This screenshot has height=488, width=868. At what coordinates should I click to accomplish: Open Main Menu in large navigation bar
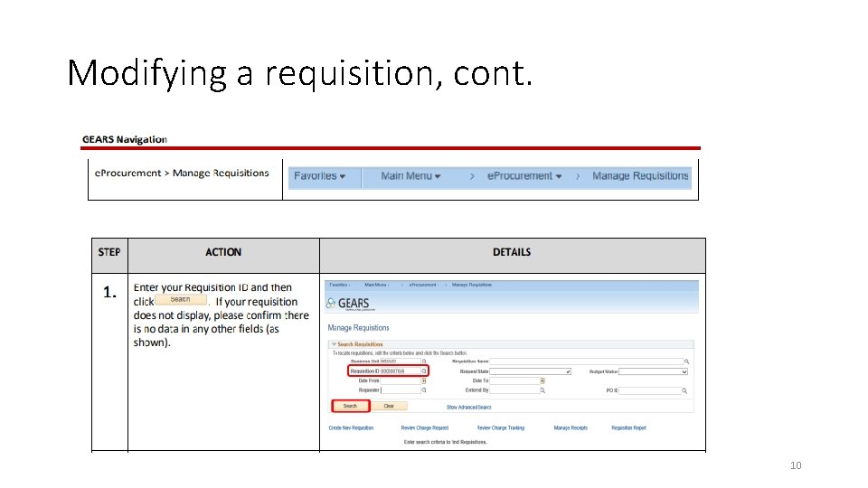tap(410, 176)
